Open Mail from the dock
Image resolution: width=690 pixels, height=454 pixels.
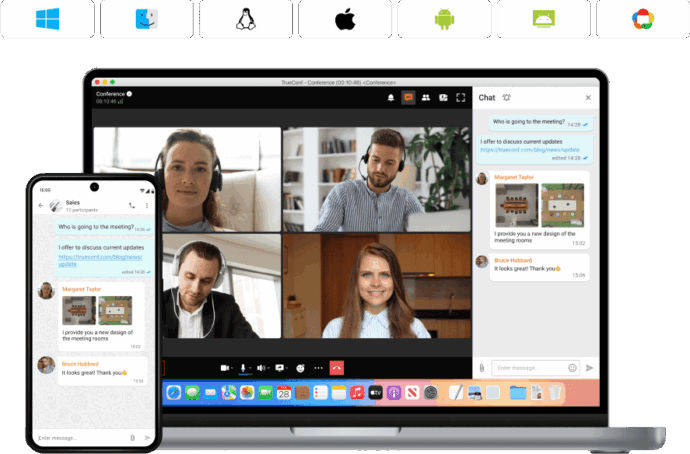[210, 392]
